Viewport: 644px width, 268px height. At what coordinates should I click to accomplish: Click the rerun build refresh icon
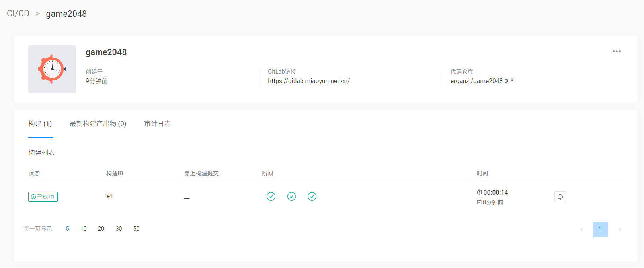pos(560,197)
